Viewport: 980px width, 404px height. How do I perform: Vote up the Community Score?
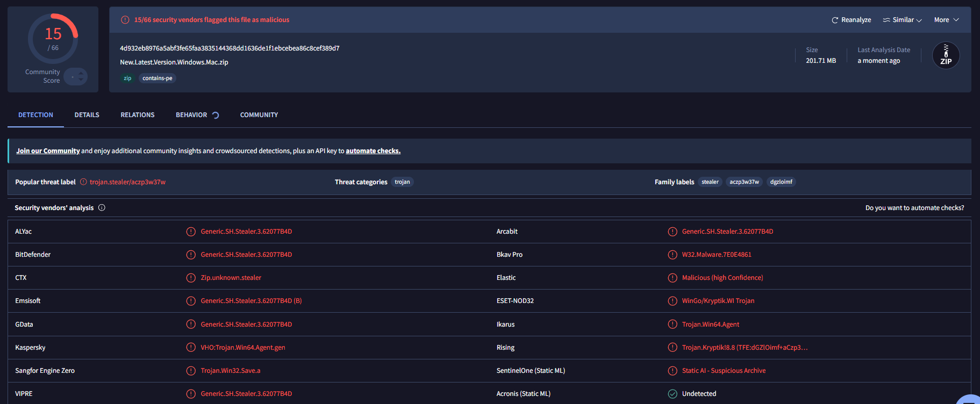pyautogui.click(x=81, y=73)
